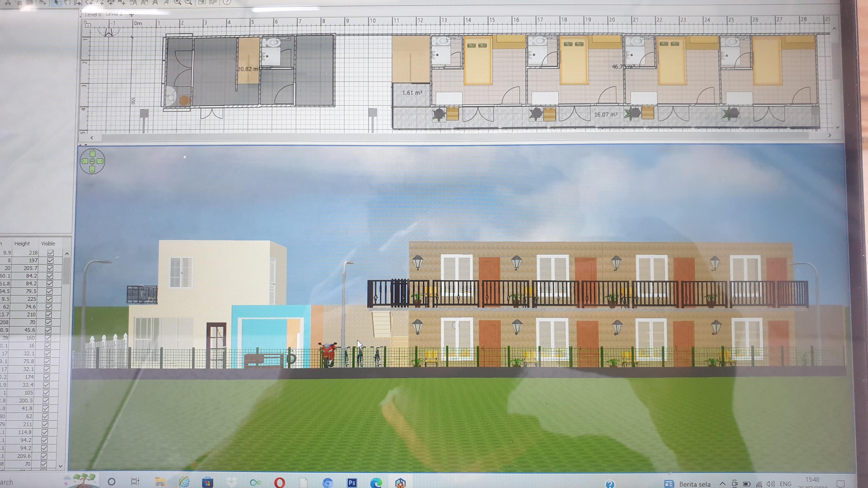Viewport: 868px width, 488px height.
Task: Uncheck Visible for the 218 height row
Action: (51, 253)
